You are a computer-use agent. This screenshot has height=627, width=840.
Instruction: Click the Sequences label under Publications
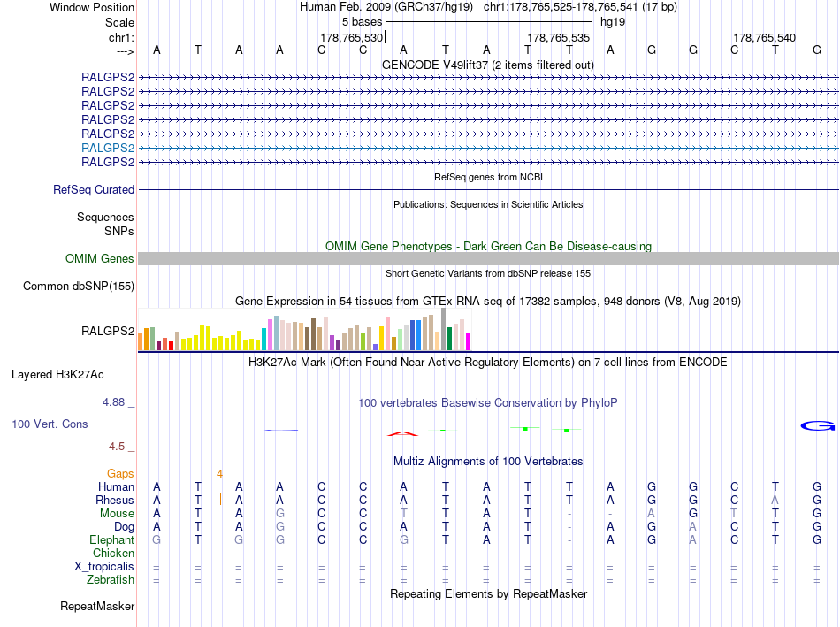tap(105, 217)
